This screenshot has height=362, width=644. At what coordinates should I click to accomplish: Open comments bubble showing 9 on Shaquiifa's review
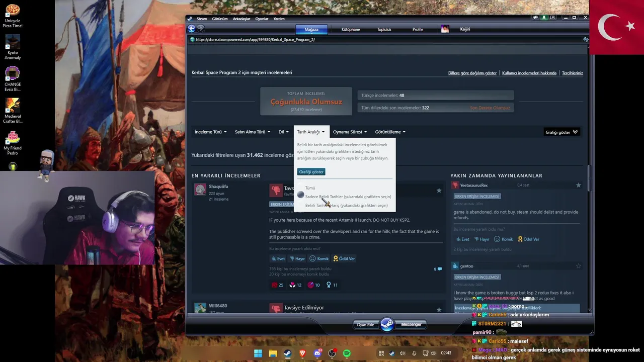[438, 269]
